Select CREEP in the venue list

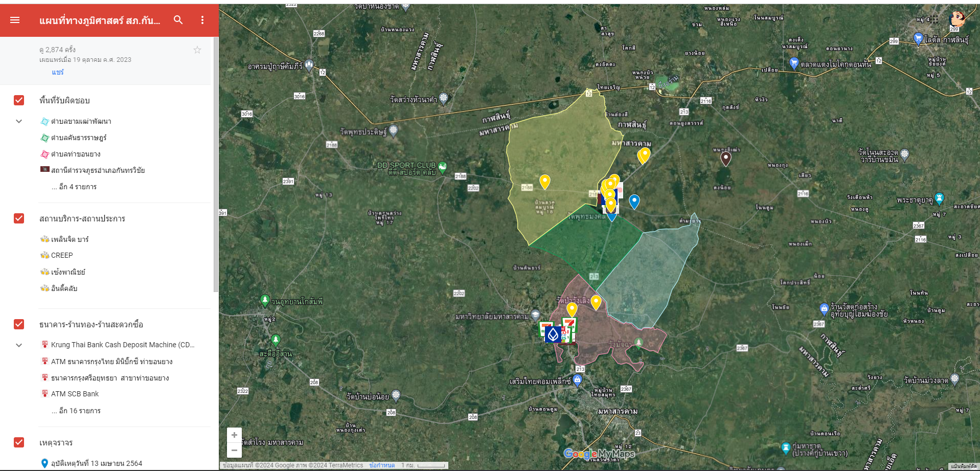pyautogui.click(x=62, y=255)
